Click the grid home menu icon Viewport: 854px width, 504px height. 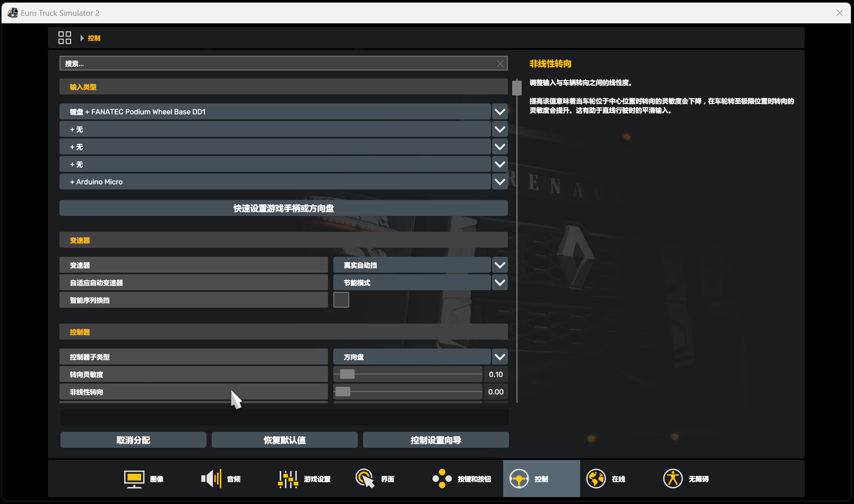(x=65, y=38)
